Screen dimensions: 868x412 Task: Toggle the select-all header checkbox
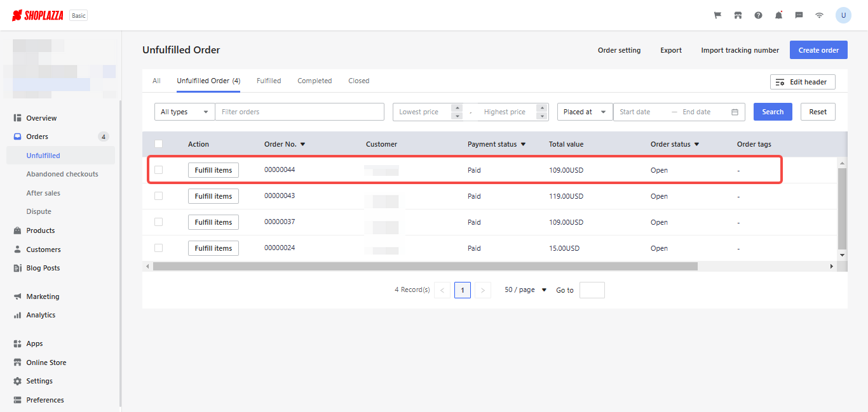[159, 144]
